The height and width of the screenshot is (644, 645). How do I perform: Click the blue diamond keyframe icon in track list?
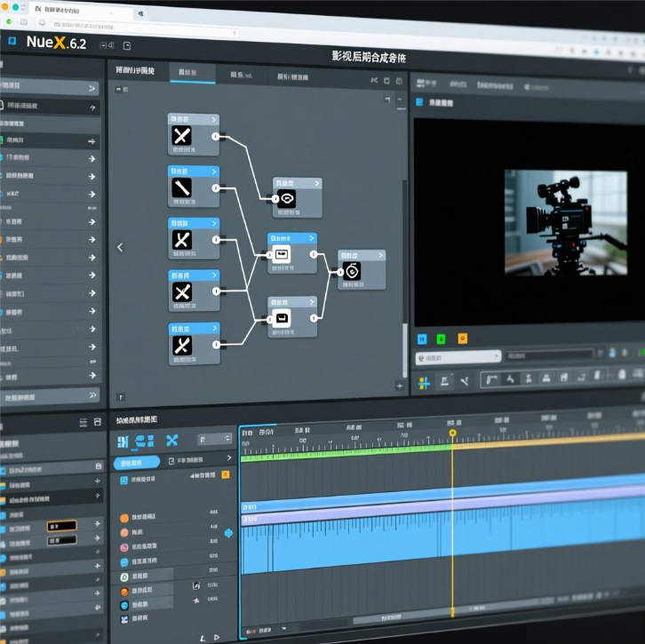point(227,532)
